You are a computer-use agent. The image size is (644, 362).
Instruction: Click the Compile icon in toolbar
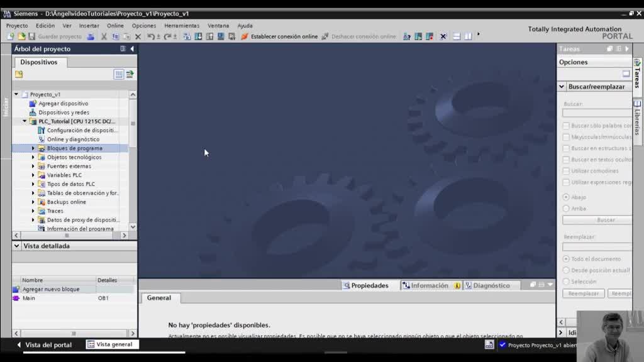pyautogui.click(x=187, y=36)
